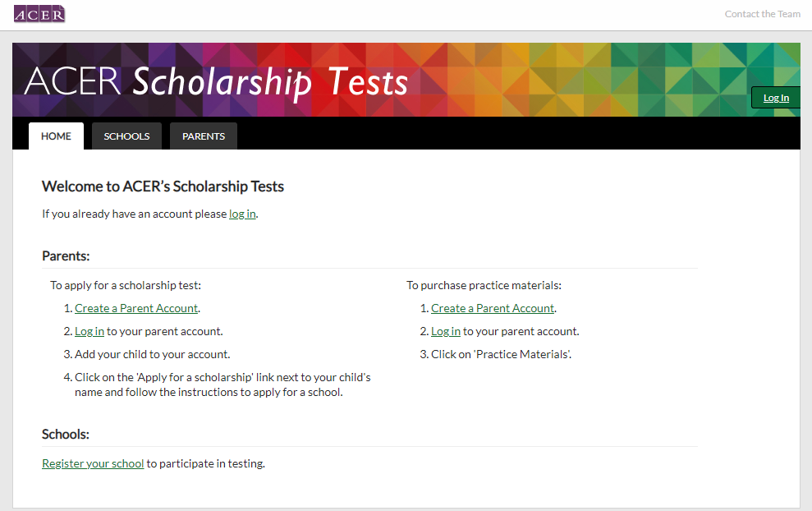This screenshot has width=812, height=511.
Task: Open the SCHOOLS tab
Action: (127, 136)
